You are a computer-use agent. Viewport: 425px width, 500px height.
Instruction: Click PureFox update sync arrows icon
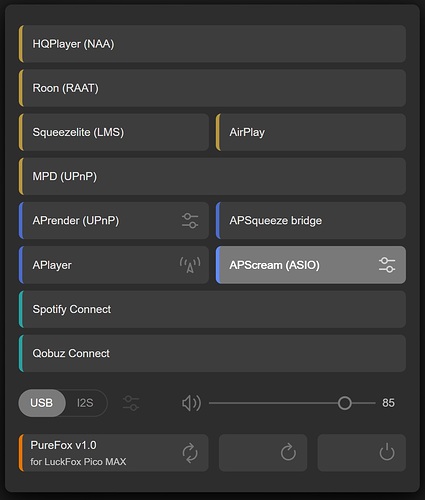[x=190, y=453]
